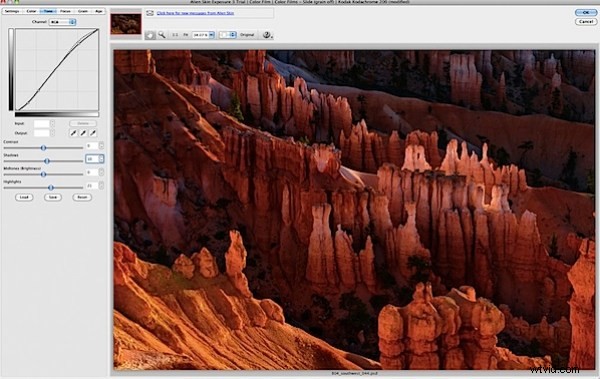Click the Reset button

coord(82,197)
